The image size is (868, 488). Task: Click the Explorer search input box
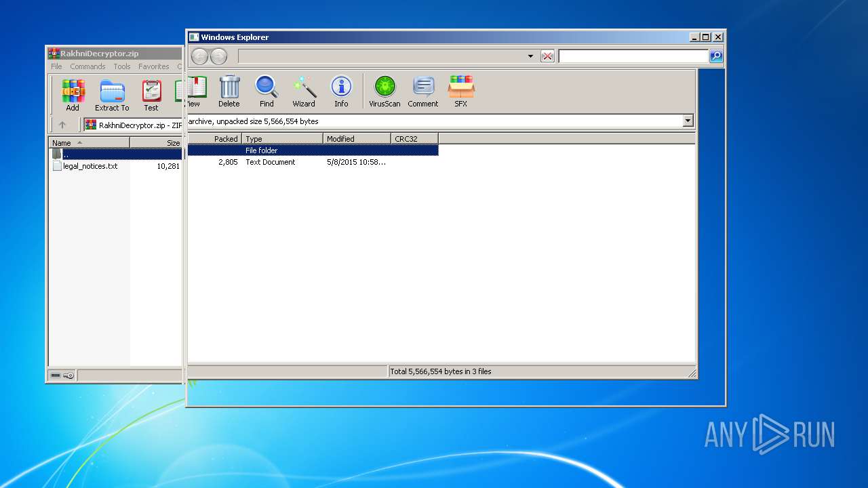633,56
